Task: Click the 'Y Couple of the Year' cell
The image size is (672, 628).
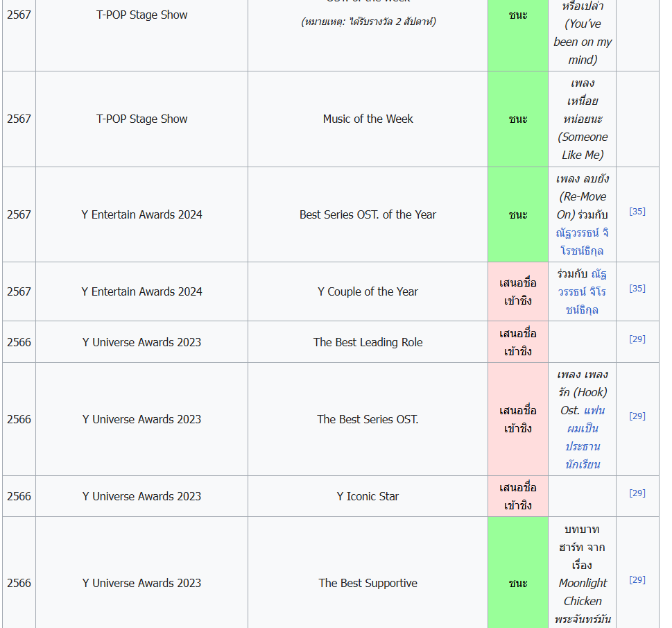Action: (x=368, y=291)
